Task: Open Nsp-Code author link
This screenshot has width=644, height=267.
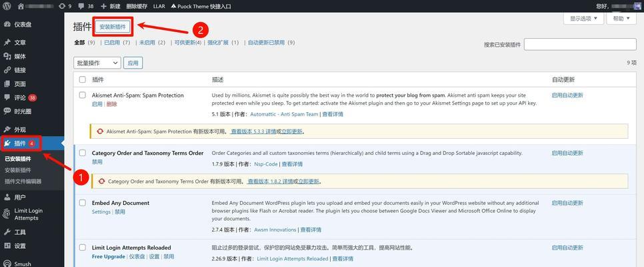Action: pyautogui.click(x=266, y=164)
